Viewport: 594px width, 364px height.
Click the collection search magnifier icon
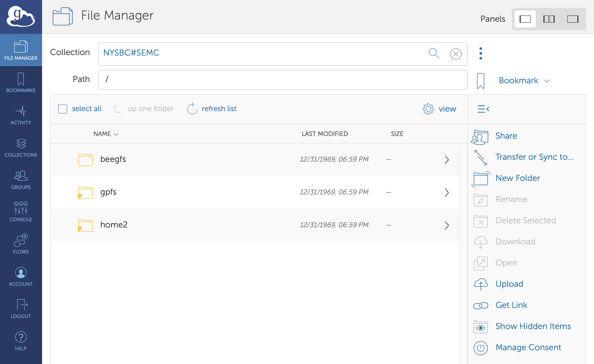click(434, 54)
